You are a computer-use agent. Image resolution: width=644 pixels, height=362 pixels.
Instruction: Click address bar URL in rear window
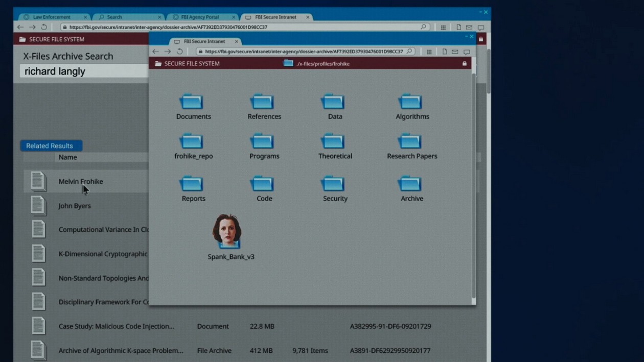(168, 27)
